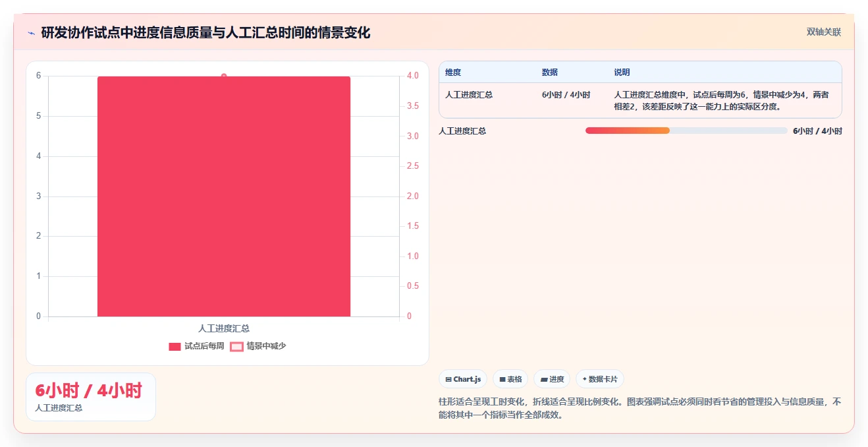This screenshot has height=447, width=868.
Task: Select the Chart.js tag chip
Action: tap(464, 379)
